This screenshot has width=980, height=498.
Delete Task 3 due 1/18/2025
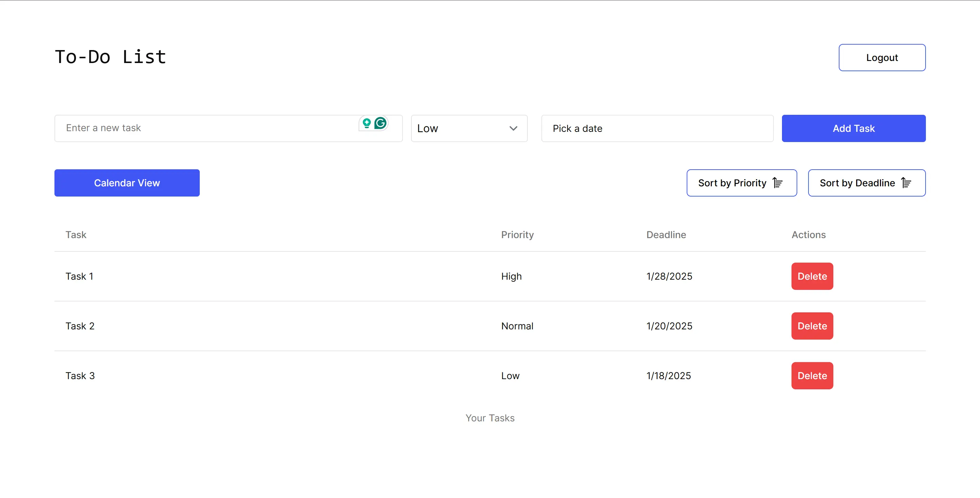(x=812, y=375)
